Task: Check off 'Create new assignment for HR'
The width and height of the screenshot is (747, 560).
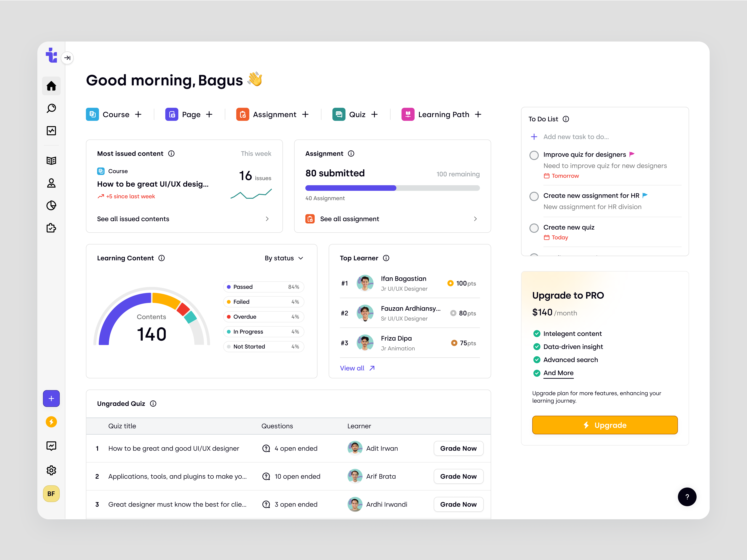Action: click(x=534, y=196)
